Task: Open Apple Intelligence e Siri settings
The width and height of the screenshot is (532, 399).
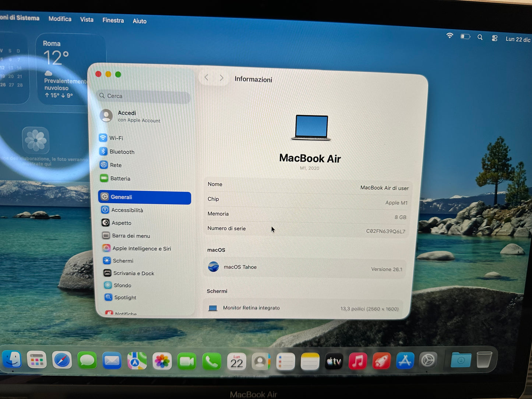Action: 142,248
